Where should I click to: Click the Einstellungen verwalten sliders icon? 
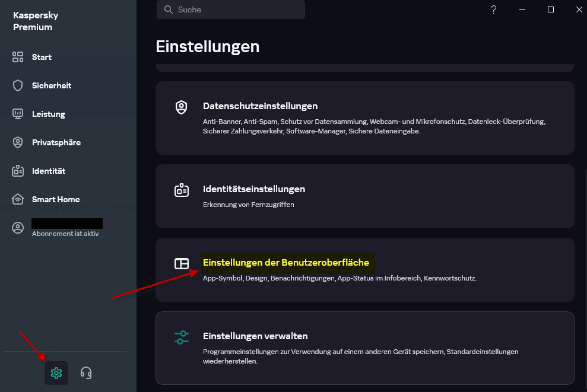(182, 337)
